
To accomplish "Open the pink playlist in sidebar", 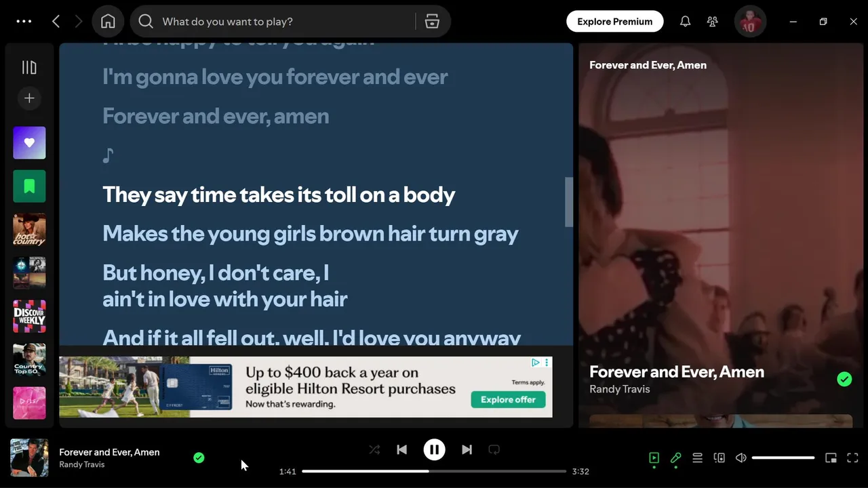I will coord(29,403).
